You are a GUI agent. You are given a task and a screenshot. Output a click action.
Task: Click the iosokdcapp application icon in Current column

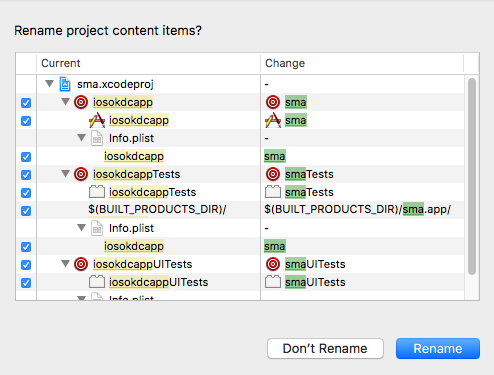click(97, 120)
